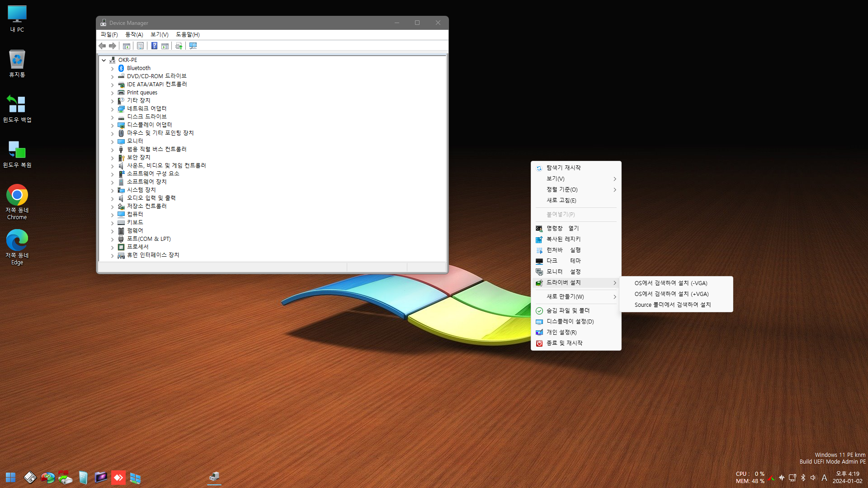Open the 내 PC desktop icon
The image size is (868, 488).
(x=17, y=19)
